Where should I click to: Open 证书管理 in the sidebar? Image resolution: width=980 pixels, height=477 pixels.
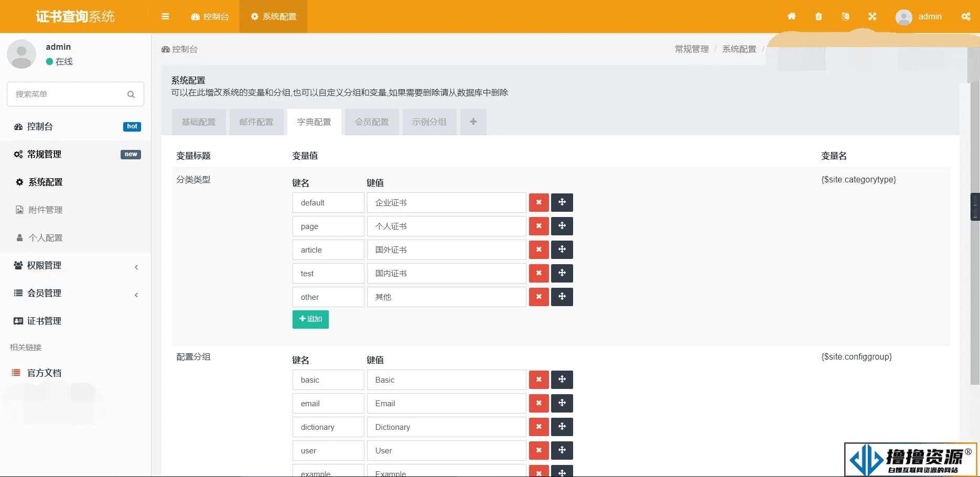(x=76, y=321)
